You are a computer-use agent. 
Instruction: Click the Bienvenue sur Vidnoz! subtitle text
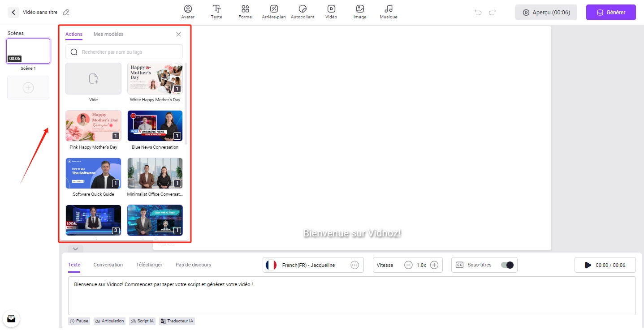352,233
